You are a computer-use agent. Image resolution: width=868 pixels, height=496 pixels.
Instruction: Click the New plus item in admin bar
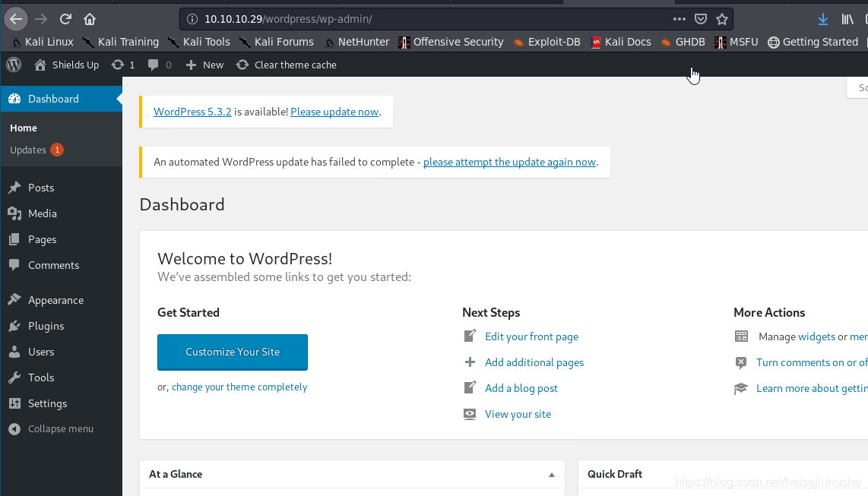tap(204, 65)
